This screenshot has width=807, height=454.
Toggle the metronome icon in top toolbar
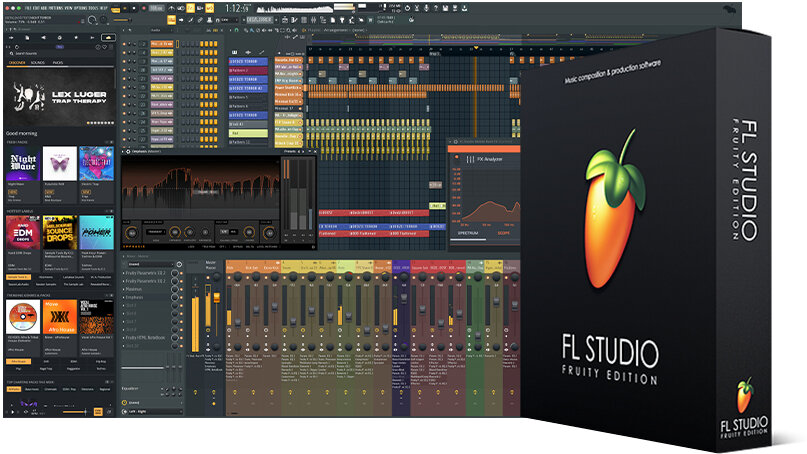coord(171,8)
